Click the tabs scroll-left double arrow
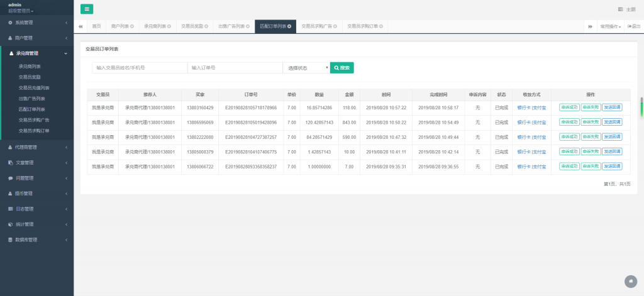644x296 pixels. 80,26
